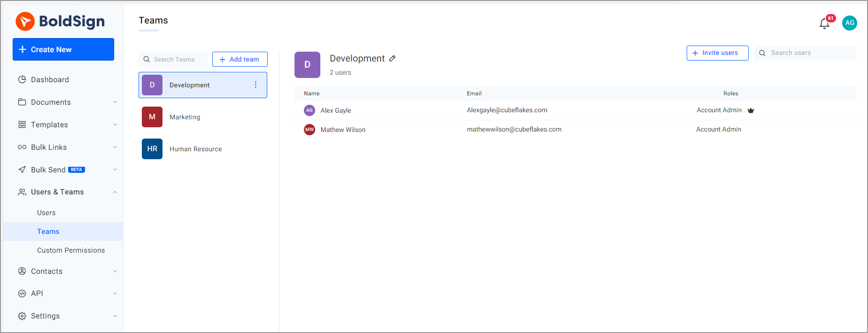Viewport: 868px width, 333px height.
Task: Open the Templates menu label
Action: click(x=49, y=124)
